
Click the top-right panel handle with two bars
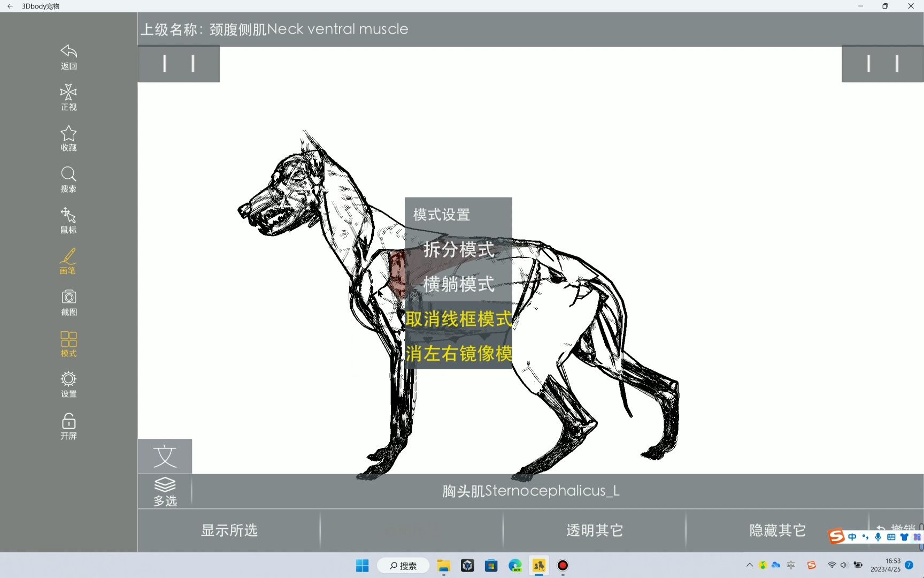[x=882, y=64]
